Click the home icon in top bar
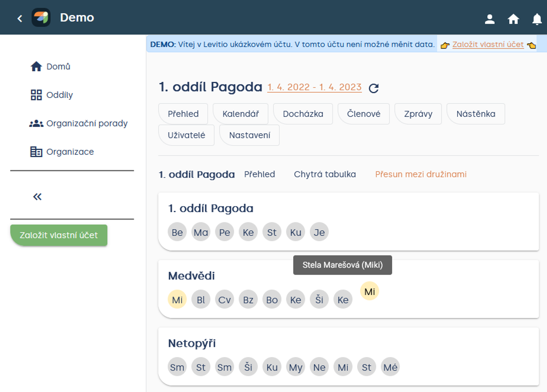Viewport: 547px width, 392px height. tap(513, 19)
